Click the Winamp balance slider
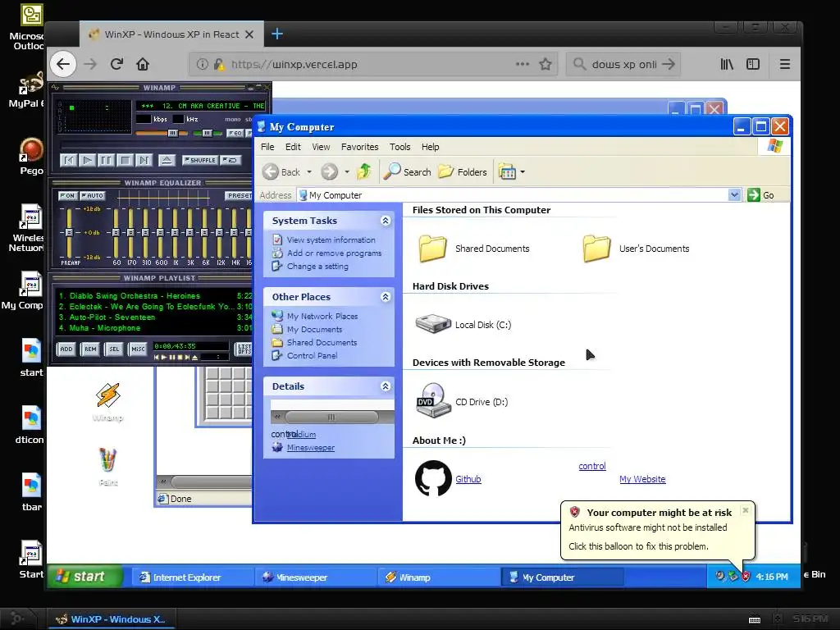Image resolution: width=840 pixels, height=630 pixels. [x=207, y=133]
